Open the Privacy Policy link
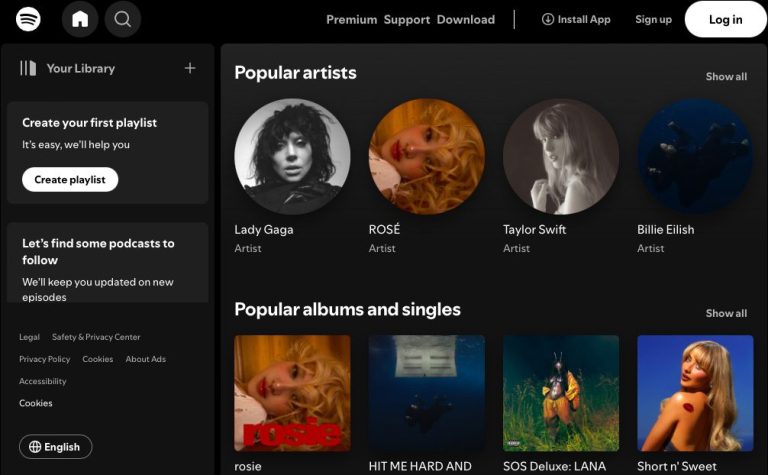This screenshot has width=768, height=475. [45, 359]
